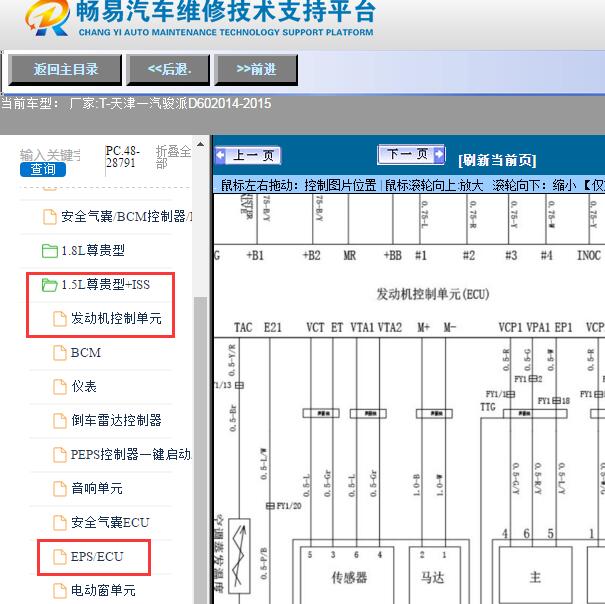Image resolution: width=605 pixels, height=604 pixels.
Task: Click the document icon beside 安全气囊/BCM控制器
Action: (50, 217)
